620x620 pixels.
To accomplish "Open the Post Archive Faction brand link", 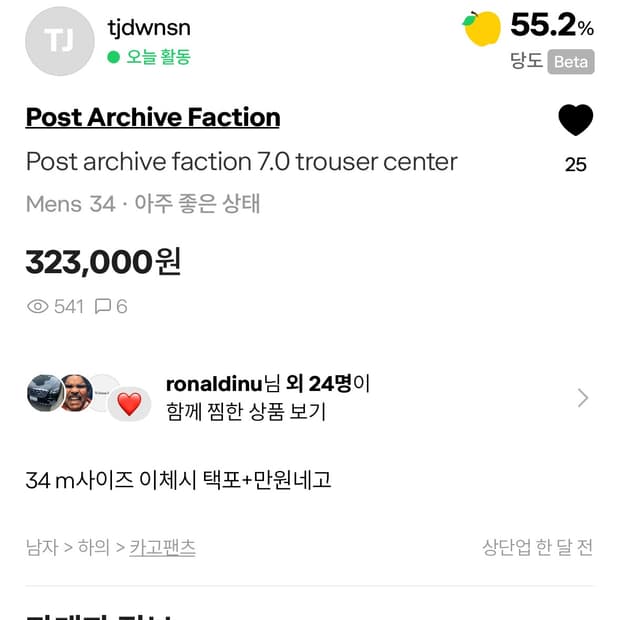I will pos(153,117).
